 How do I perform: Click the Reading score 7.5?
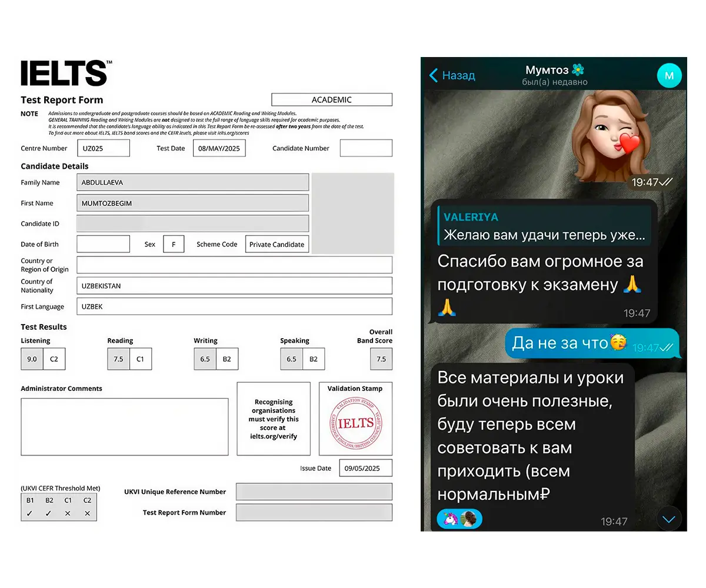point(118,359)
